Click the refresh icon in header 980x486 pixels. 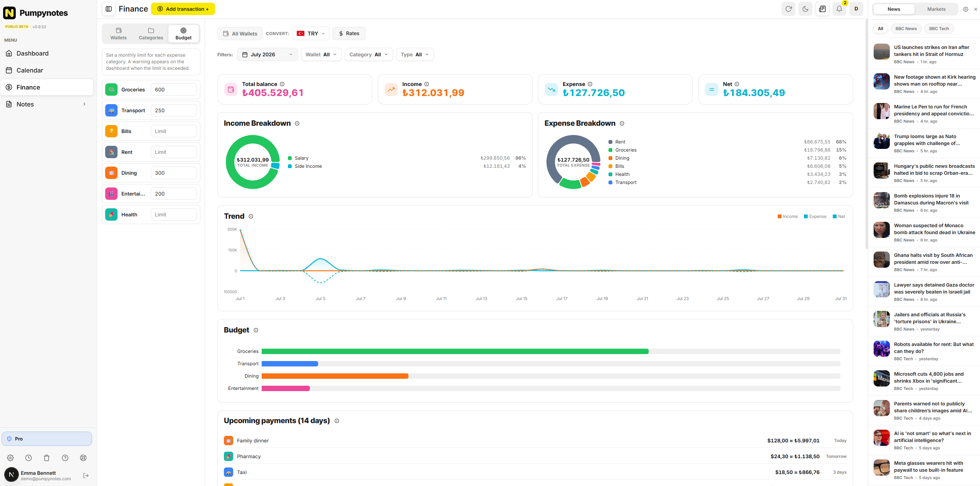tap(788, 9)
